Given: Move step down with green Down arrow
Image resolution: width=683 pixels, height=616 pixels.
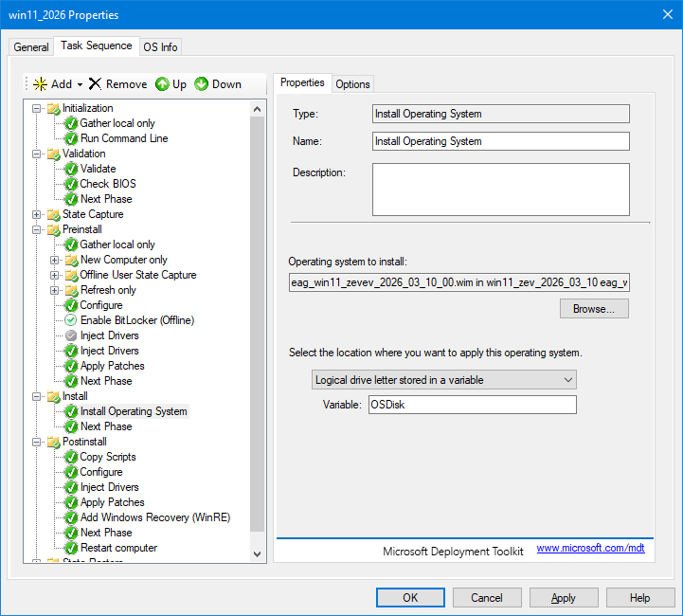Looking at the screenshot, I should coord(202,84).
